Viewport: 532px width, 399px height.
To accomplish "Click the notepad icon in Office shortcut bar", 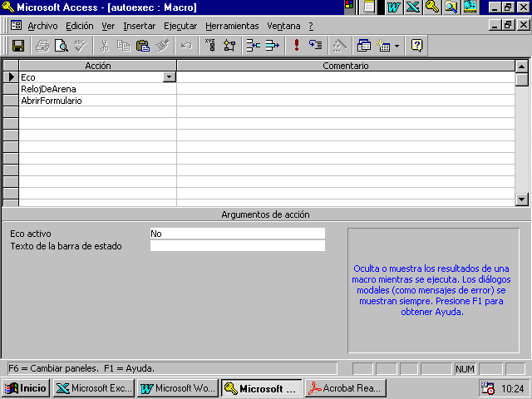I will tap(369, 7).
